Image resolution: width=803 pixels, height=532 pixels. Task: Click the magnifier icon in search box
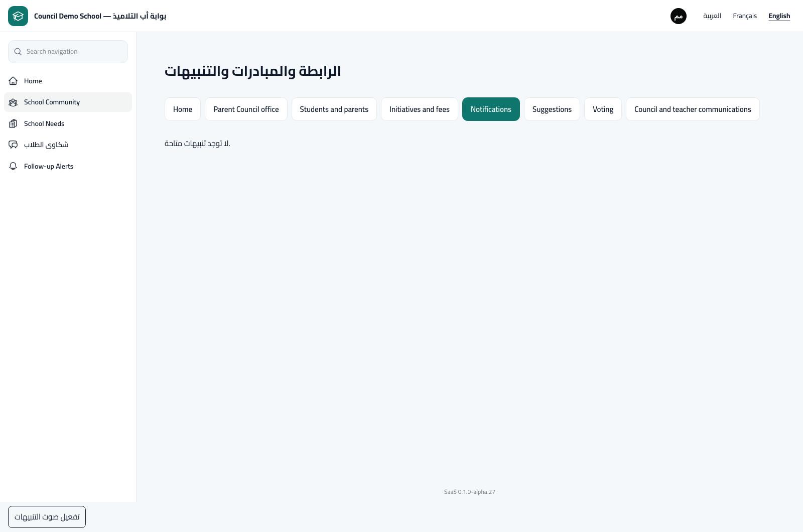18,52
